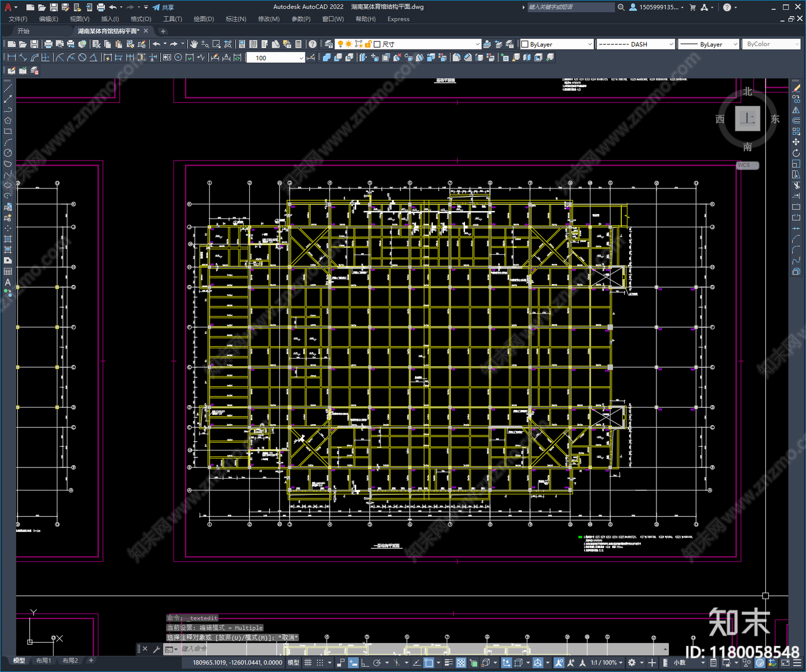This screenshot has width=806, height=672.
Task: Select the Move tool in modify toolbar
Action: (796, 142)
